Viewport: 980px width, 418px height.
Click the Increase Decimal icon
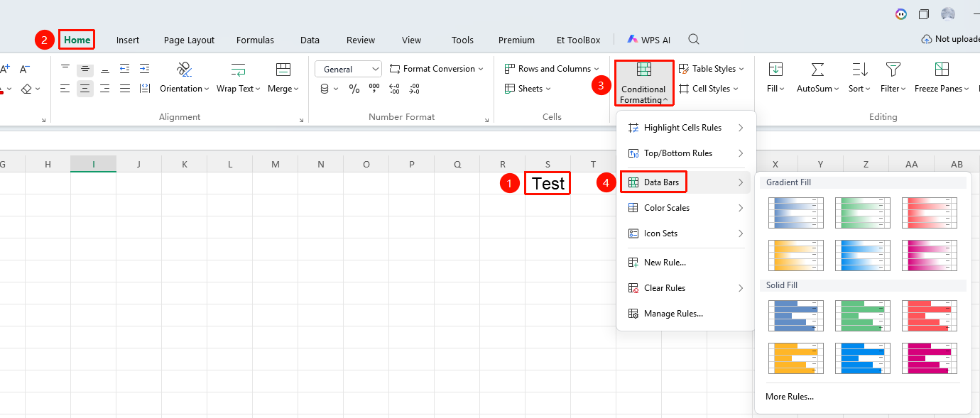394,89
